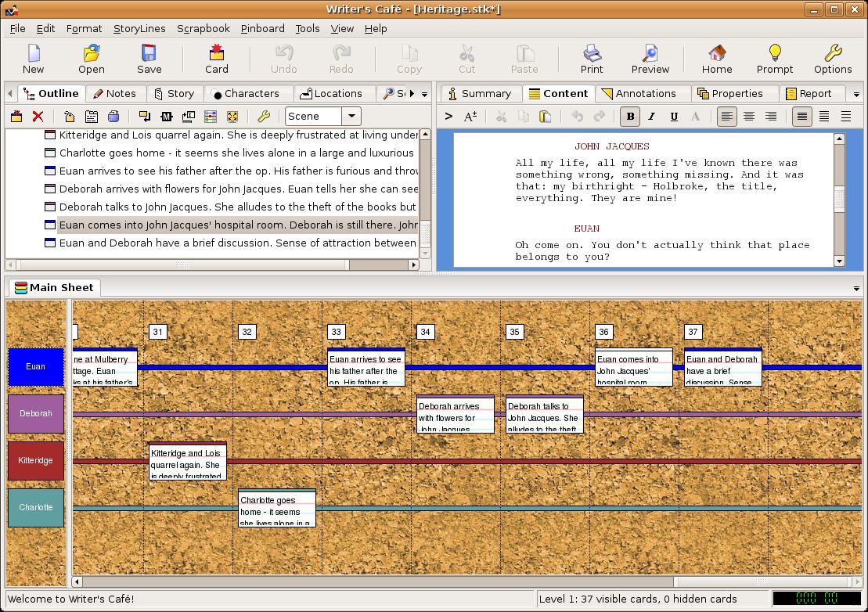Click the green timer display in status bar
The image size is (868, 612).
coord(816,598)
